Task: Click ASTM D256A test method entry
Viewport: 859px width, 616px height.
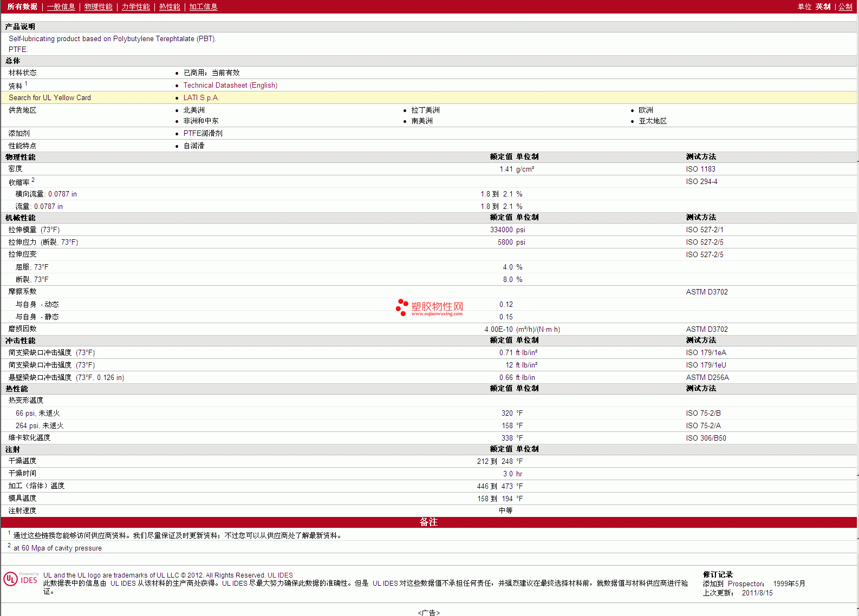Action: coord(707,378)
